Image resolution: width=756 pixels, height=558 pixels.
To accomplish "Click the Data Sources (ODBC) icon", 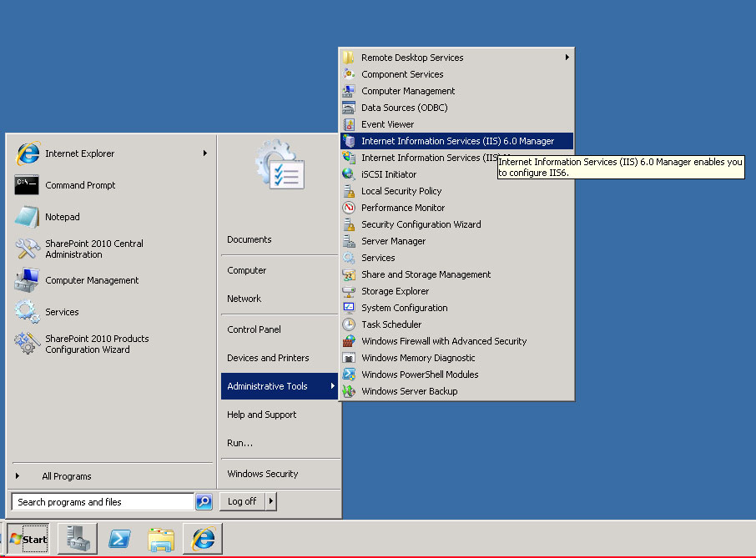I will pyautogui.click(x=349, y=108).
